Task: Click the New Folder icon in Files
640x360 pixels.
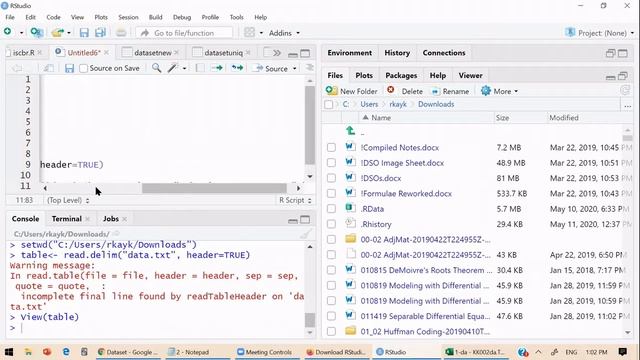Action: [331, 91]
